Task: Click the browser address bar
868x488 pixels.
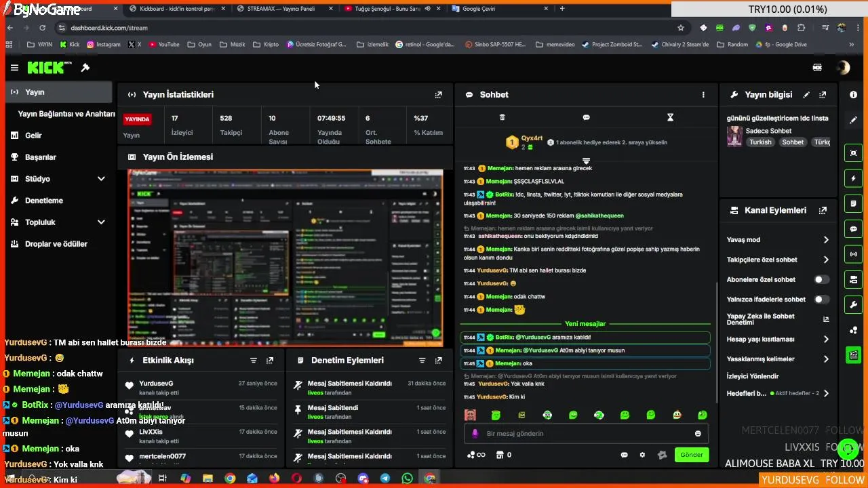Action: (x=366, y=28)
